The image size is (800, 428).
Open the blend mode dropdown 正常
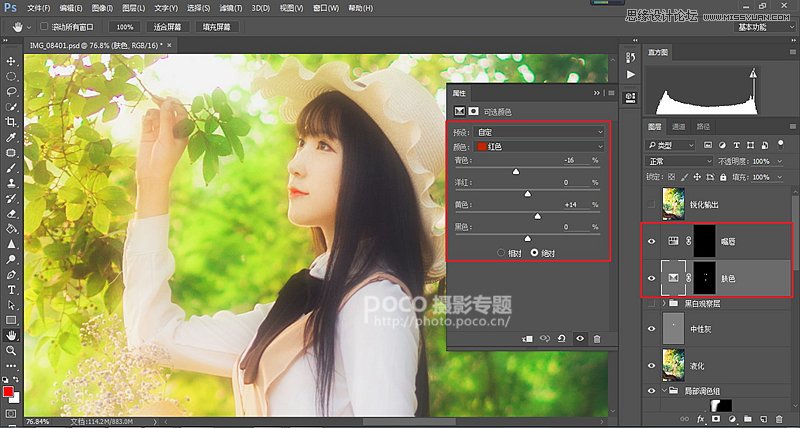(679, 161)
